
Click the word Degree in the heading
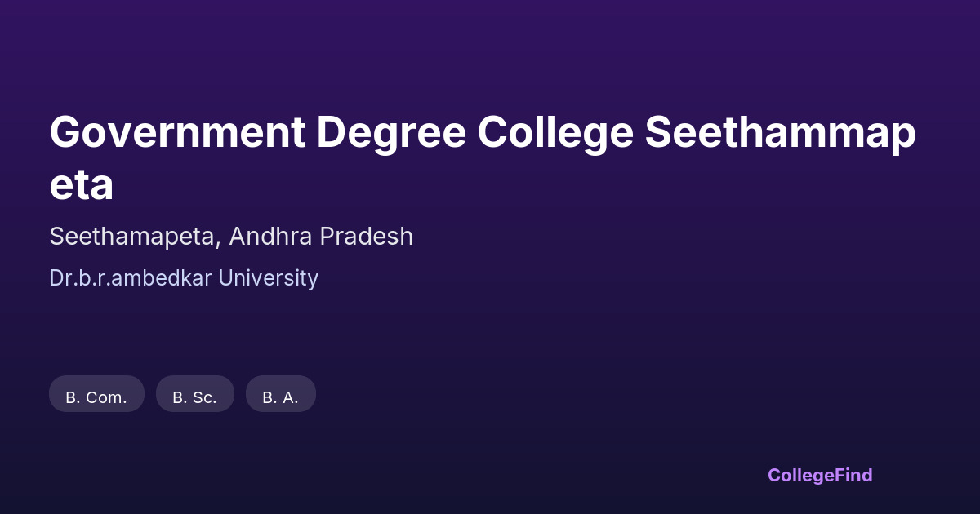click(390, 133)
